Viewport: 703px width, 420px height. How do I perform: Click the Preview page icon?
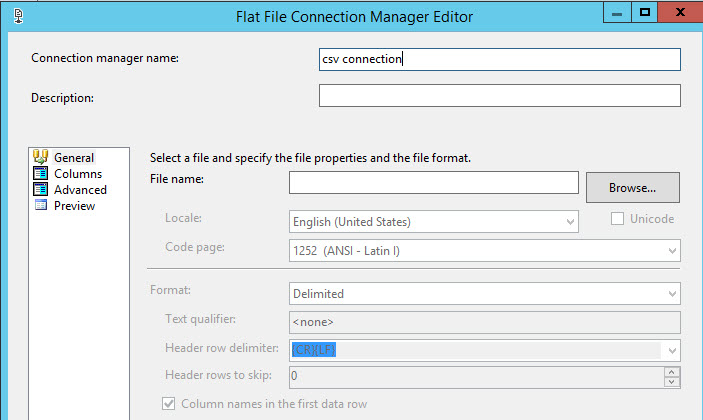click(x=41, y=205)
